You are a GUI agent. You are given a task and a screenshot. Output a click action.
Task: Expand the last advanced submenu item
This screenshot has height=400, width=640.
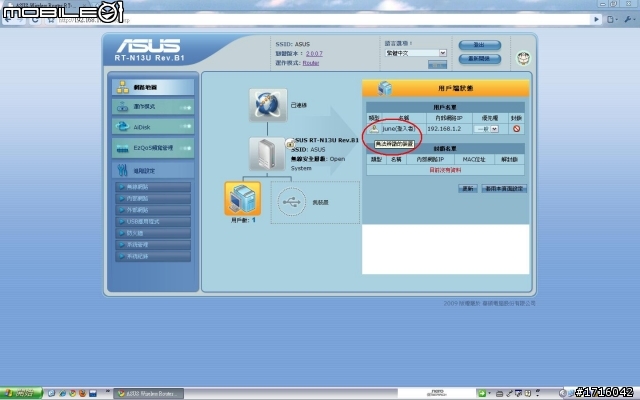(x=153, y=256)
